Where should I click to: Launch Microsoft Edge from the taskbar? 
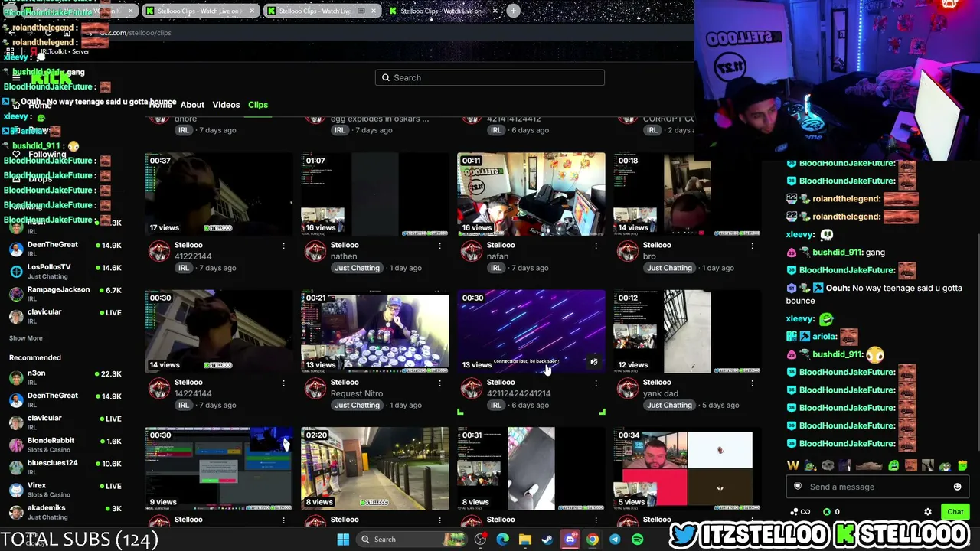coord(502,540)
